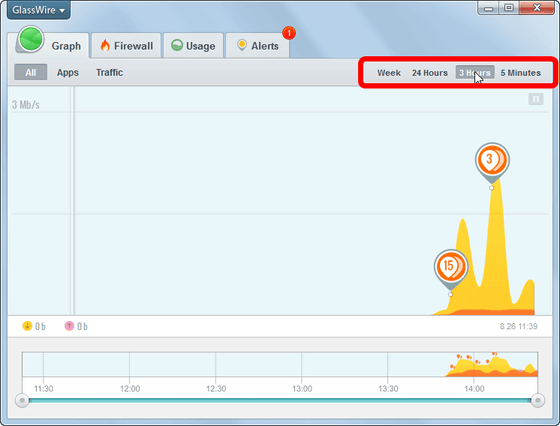This screenshot has width=560, height=426.
Task: Pause the live graph
Action: (x=536, y=99)
